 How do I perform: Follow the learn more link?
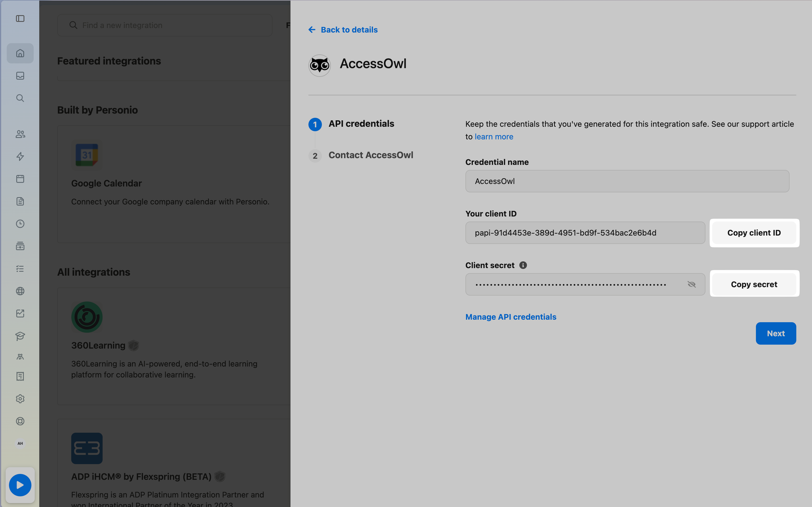tap(494, 137)
